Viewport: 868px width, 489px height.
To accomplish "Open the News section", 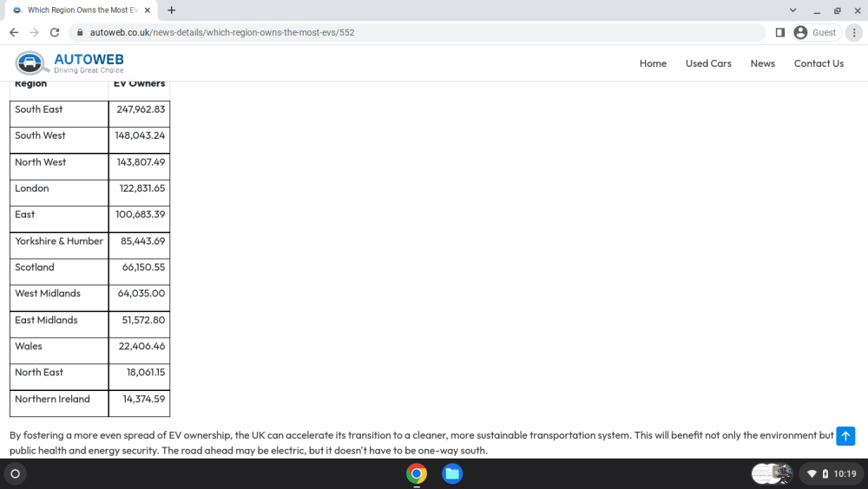I will (x=762, y=63).
